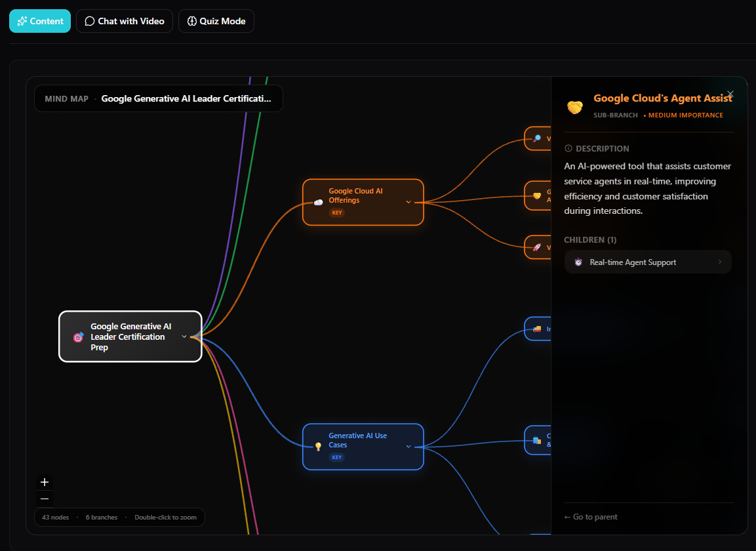Click the brain icon on Quiz Mode

coord(192,21)
